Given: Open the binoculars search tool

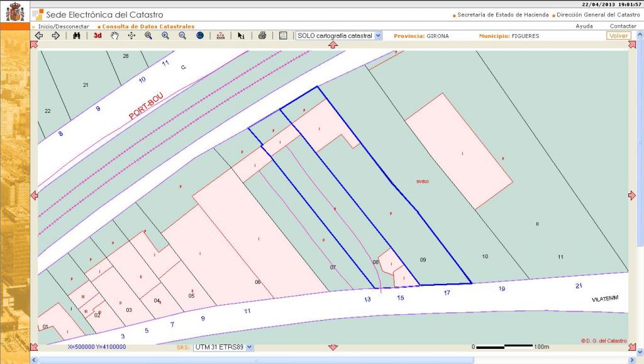Looking at the screenshot, I should 77,36.
